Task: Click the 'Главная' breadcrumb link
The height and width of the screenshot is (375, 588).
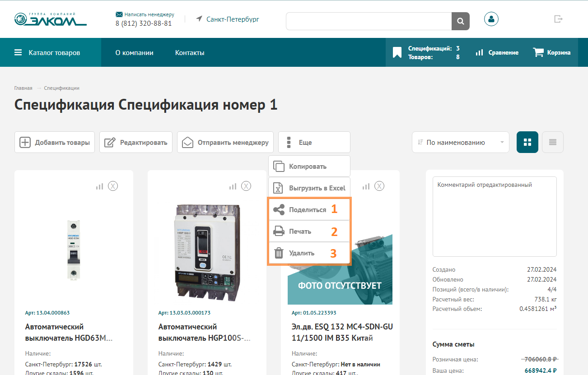Action: [x=23, y=88]
